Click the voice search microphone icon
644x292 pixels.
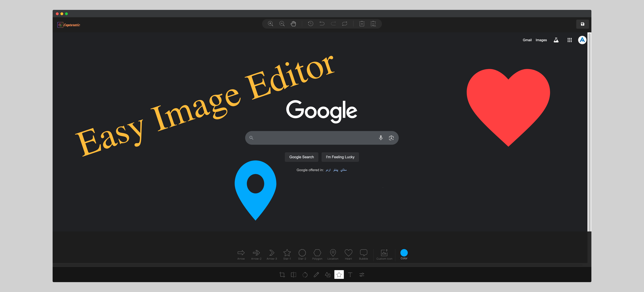(381, 138)
